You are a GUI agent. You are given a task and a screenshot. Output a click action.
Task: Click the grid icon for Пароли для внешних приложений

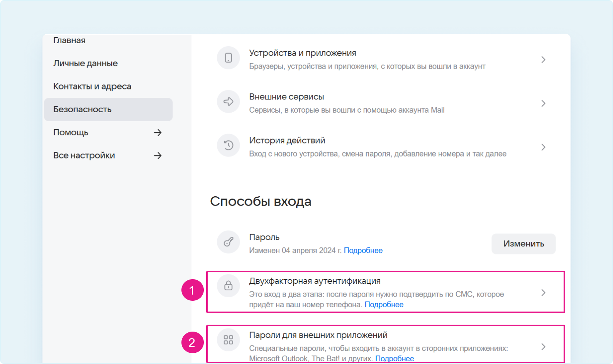tap(229, 340)
